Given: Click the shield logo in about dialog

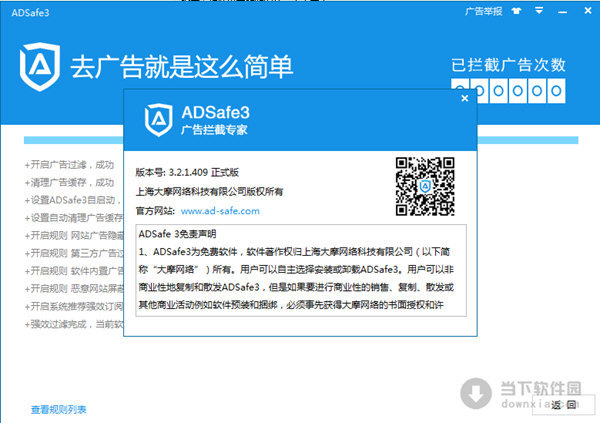Looking at the screenshot, I should click(158, 120).
